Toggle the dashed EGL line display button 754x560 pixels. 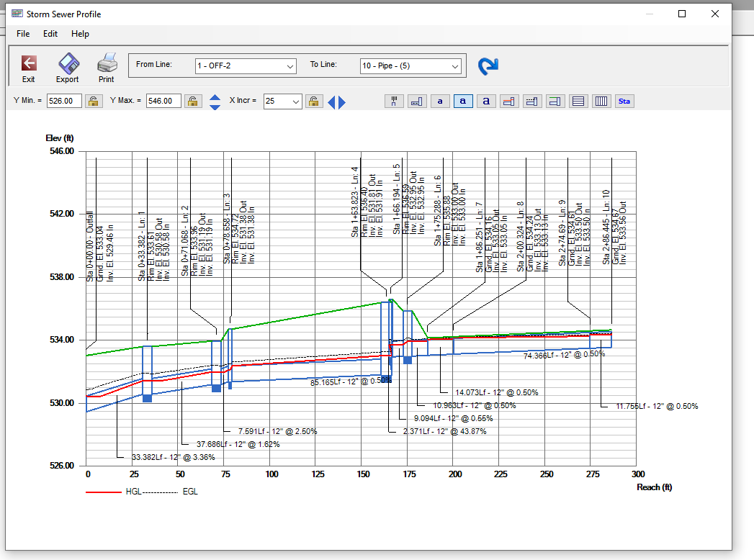[532, 101]
